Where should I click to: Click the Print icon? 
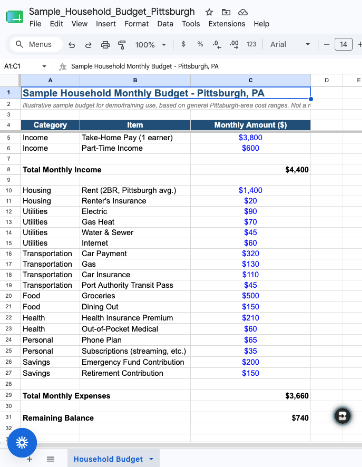point(105,45)
